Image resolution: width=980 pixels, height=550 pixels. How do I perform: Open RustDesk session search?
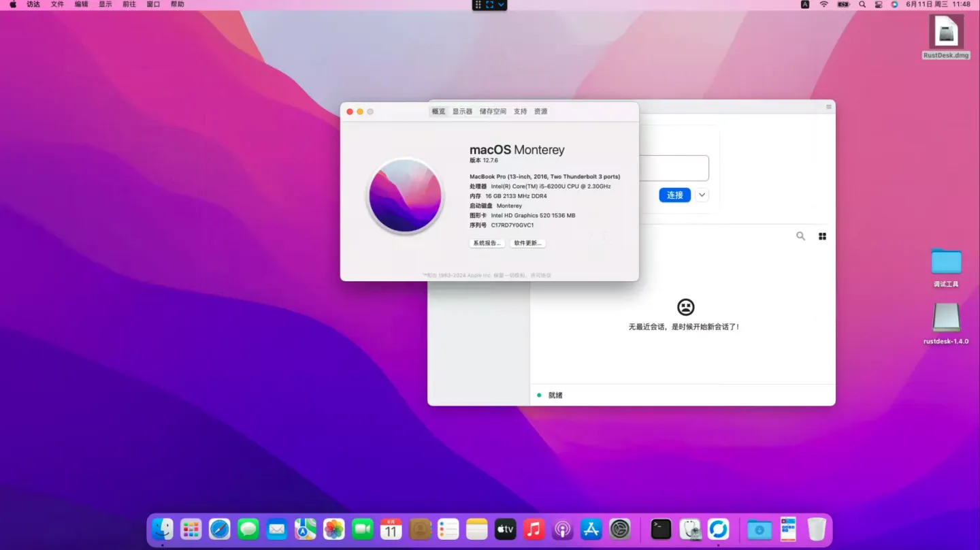pyautogui.click(x=800, y=236)
